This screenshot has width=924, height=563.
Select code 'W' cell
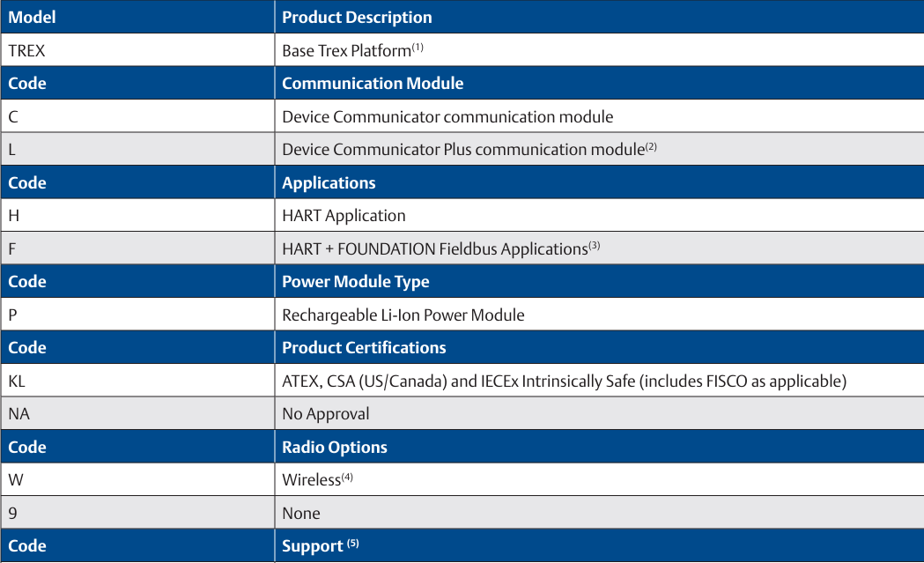pos(137,479)
